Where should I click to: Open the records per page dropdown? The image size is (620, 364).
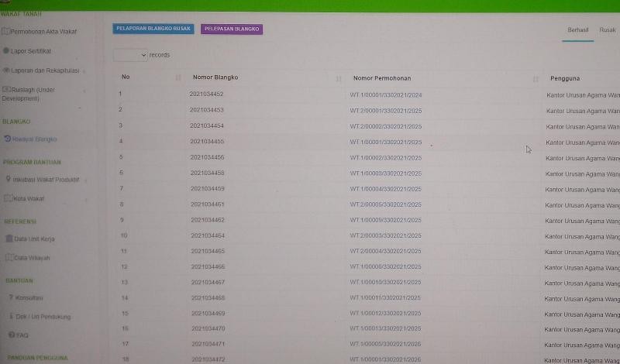click(130, 55)
